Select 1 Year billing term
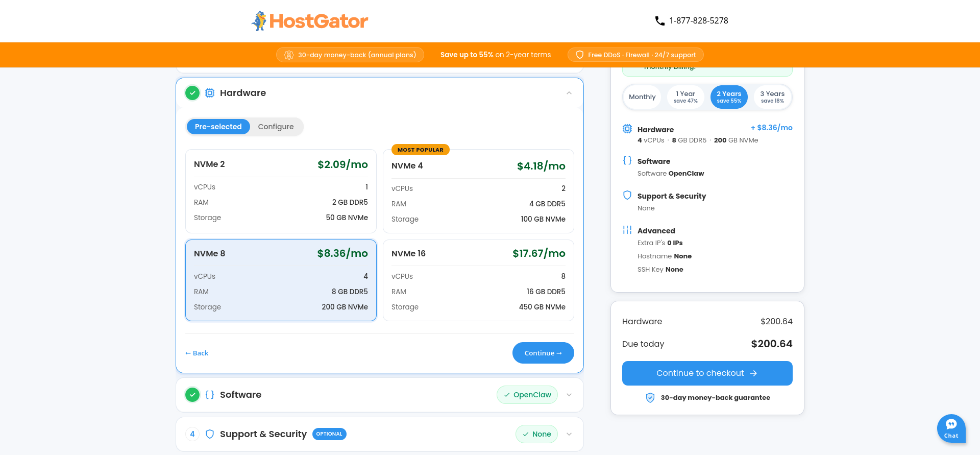This screenshot has height=455, width=980. click(x=685, y=97)
